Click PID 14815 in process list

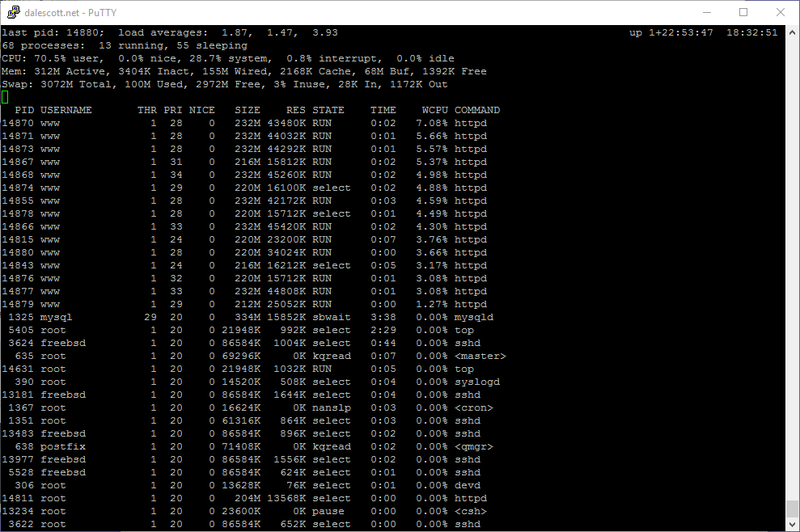pos(18,240)
